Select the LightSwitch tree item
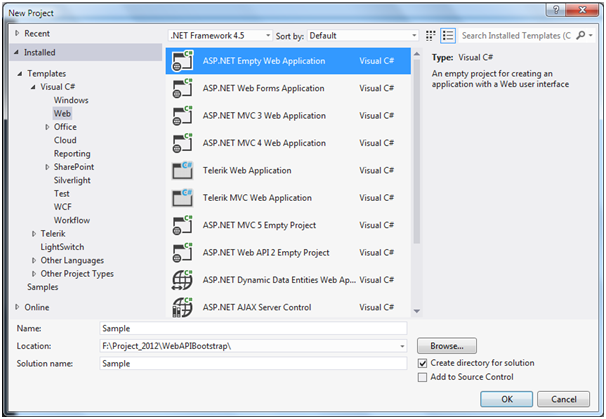606x419 pixels. pos(62,247)
